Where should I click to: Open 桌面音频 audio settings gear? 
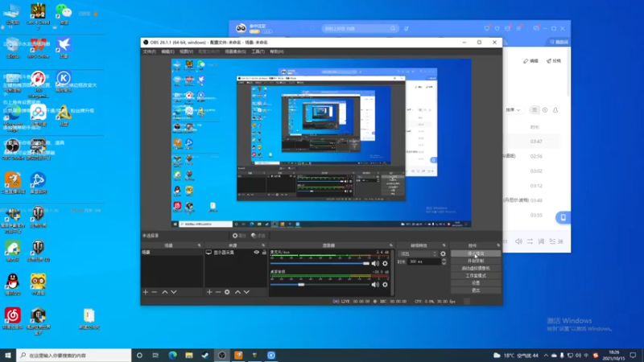[385, 285]
